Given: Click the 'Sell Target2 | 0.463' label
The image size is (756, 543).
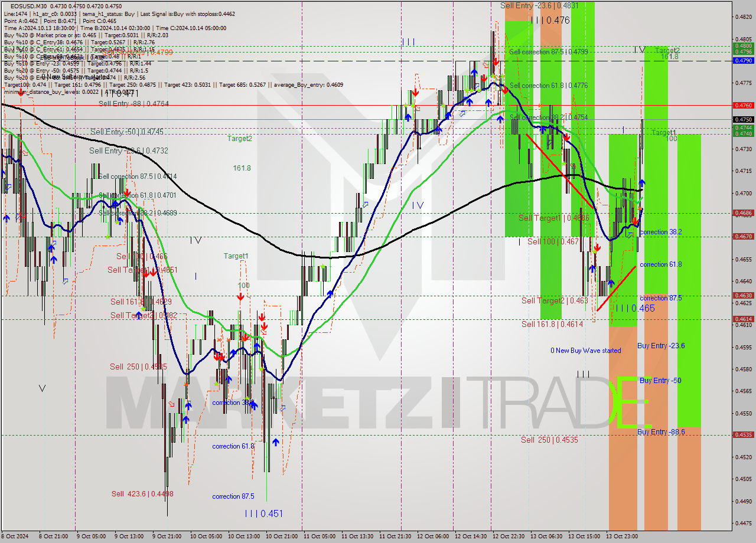Looking at the screenshot, I should [555, 300].
